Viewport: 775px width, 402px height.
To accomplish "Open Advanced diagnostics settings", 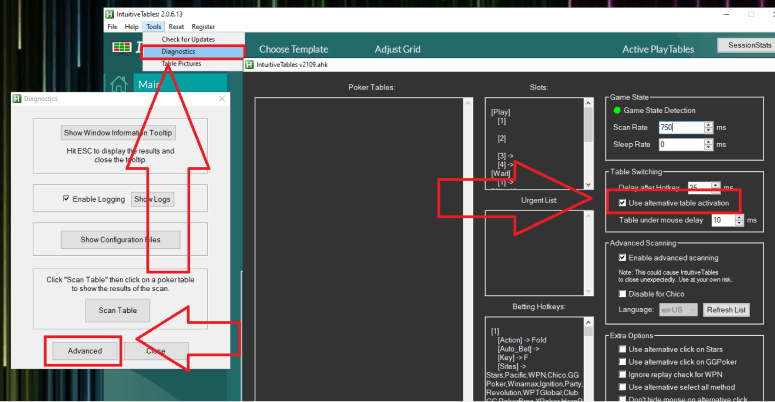I will [x=85, y=351].
